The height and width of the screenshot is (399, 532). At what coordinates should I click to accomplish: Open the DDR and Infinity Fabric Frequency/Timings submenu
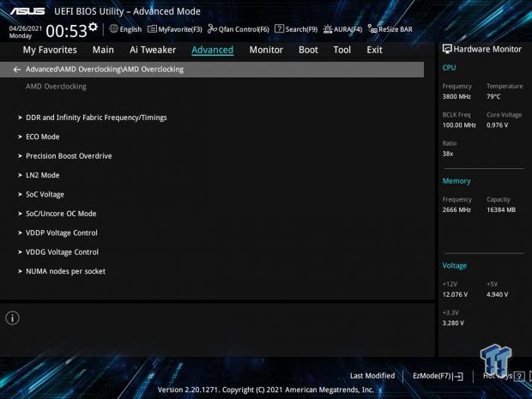(96, 118)
